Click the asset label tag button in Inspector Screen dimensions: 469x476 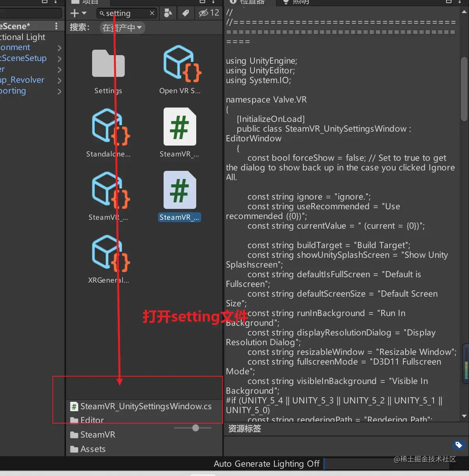tap(459, 445)
